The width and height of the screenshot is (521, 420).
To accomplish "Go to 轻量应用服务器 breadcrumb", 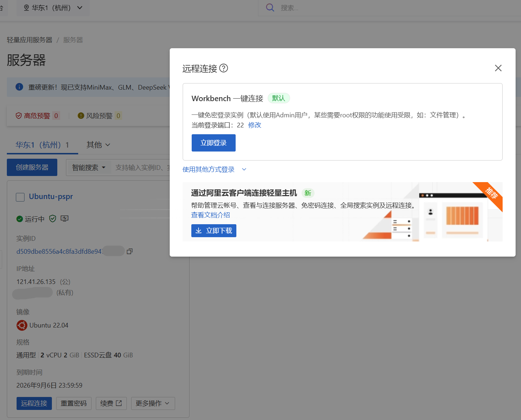I will click(x=30, y=40).
